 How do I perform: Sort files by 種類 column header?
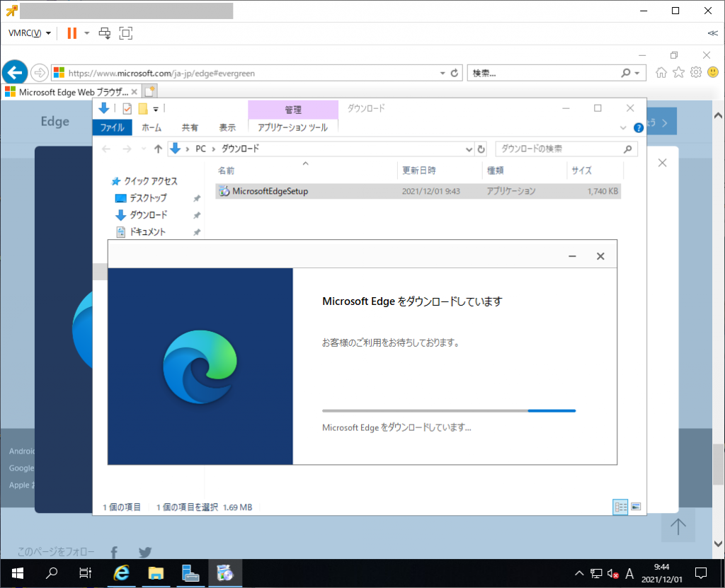(525, 171)
